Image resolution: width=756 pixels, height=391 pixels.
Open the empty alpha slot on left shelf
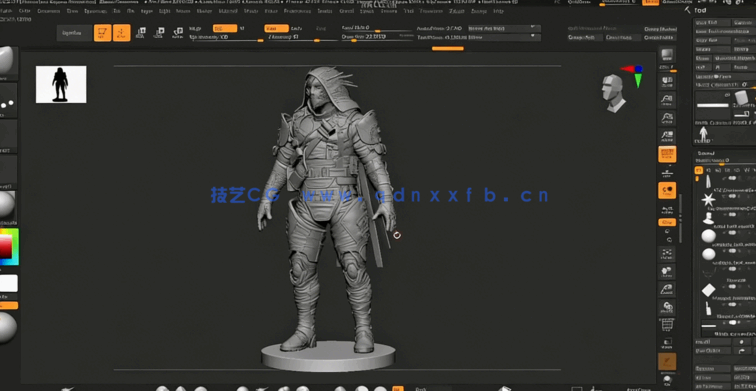[8, 136]
